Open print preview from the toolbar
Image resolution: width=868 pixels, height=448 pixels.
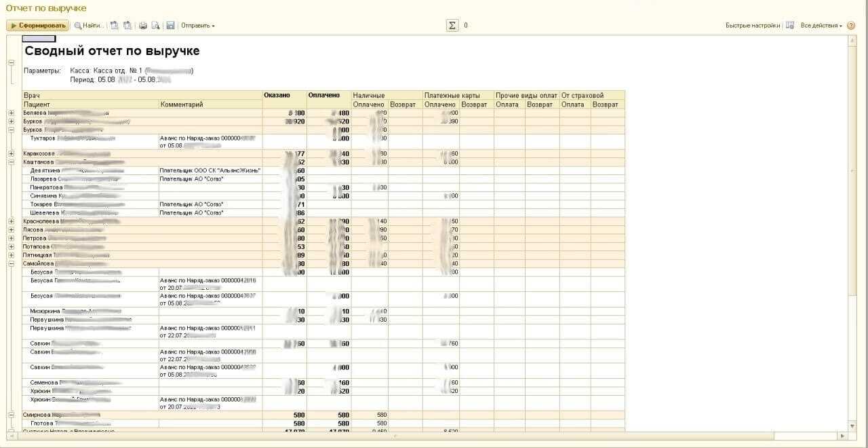tap(155, 26)
